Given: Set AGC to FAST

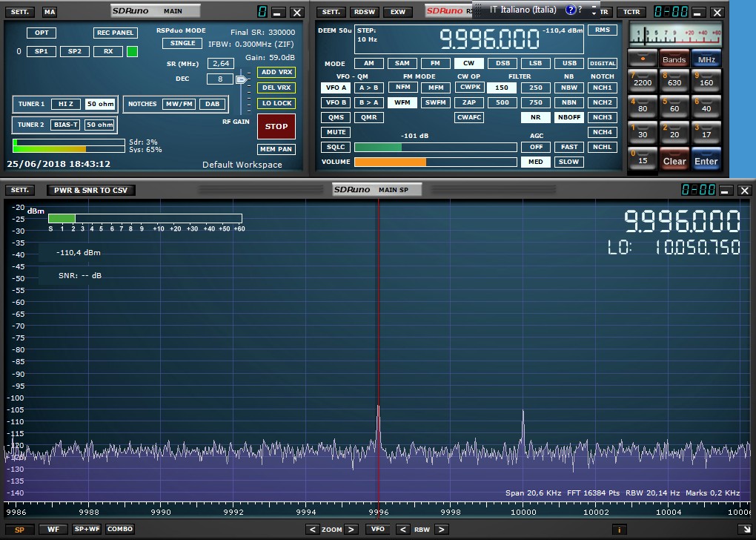Looking at the screenshot, I should click(569, 147).
